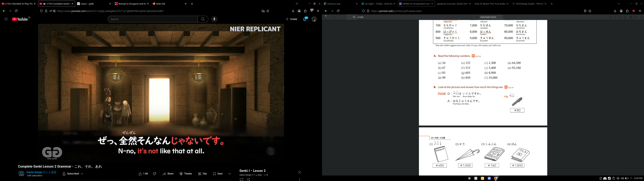This screenshot has height=181, width=644.
Task: Bookmark the yomitan PDF viewer page
Action: (590, 11)
